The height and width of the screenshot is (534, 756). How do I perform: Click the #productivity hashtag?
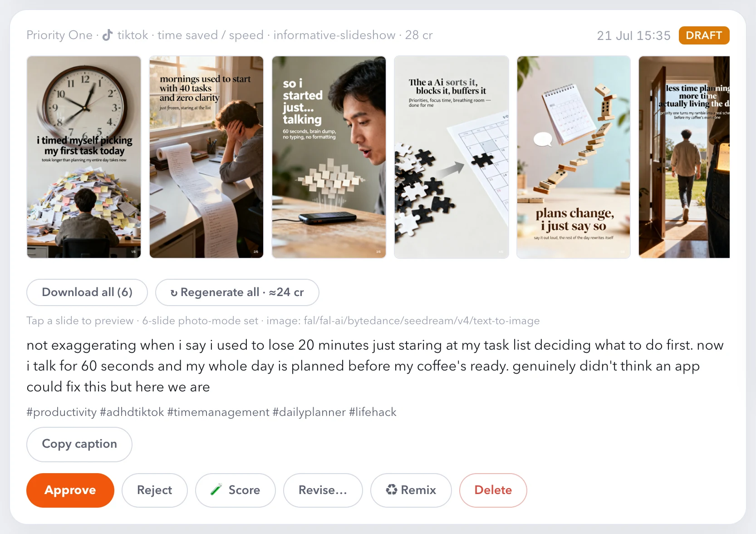tap(62, 412)
